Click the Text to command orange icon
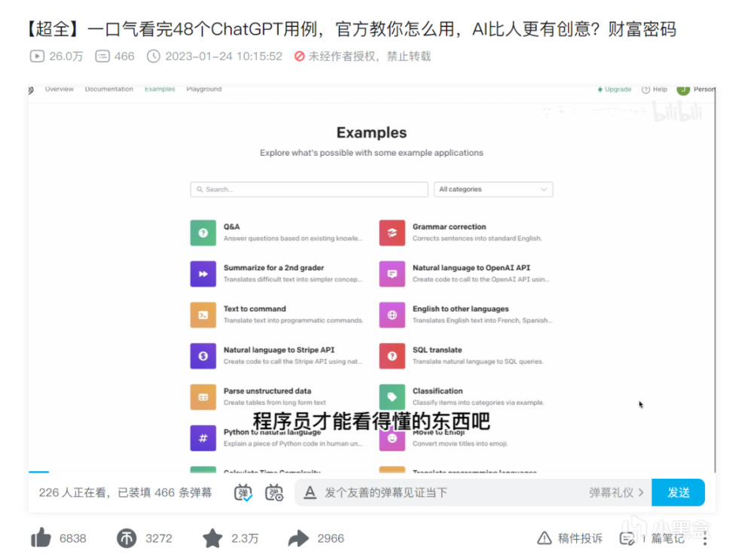 (203, 315)
